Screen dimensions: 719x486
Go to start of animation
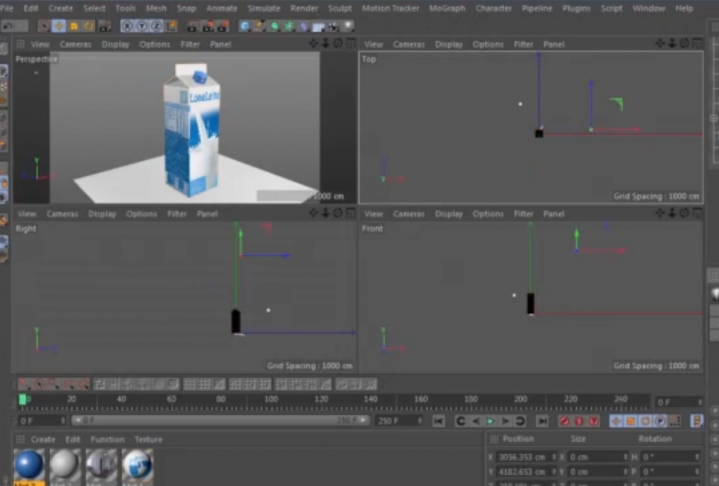(438, 421)
